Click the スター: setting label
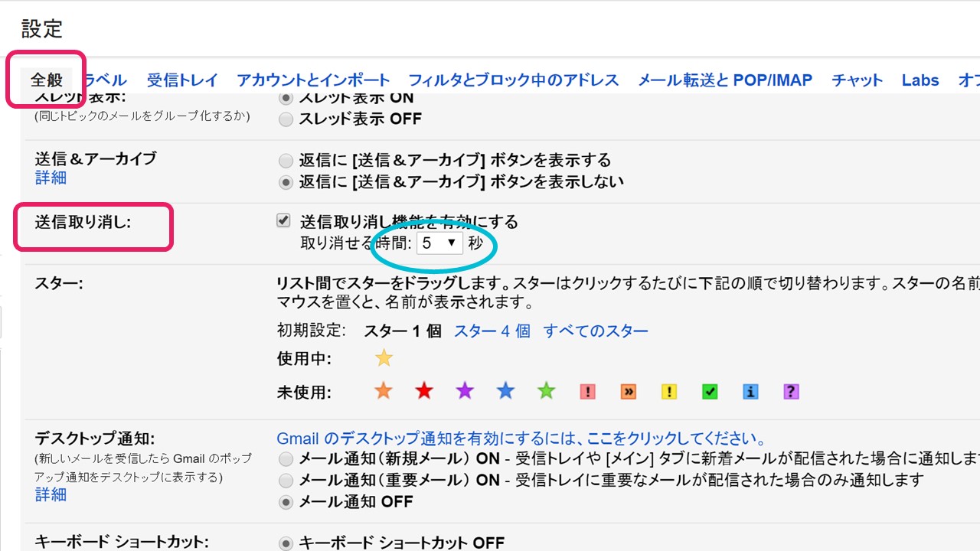 point(58,283)
